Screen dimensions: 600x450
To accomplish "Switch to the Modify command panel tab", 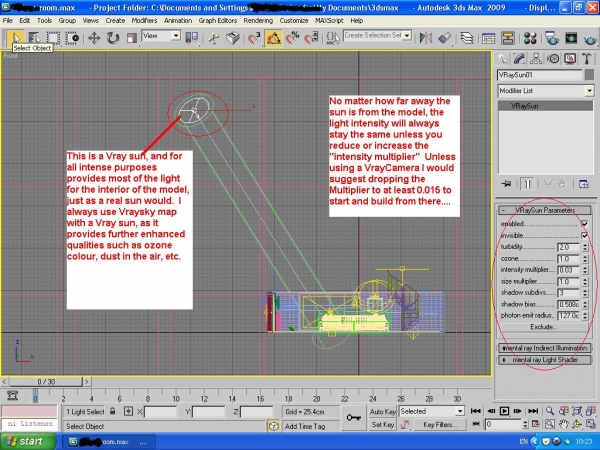I will (x=519, y=59).
